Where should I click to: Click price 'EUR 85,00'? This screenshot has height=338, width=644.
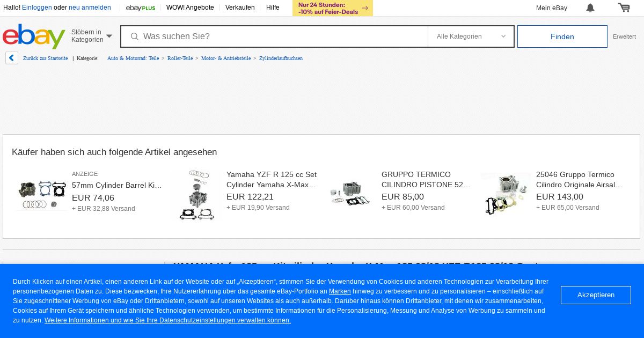[402, 197]
